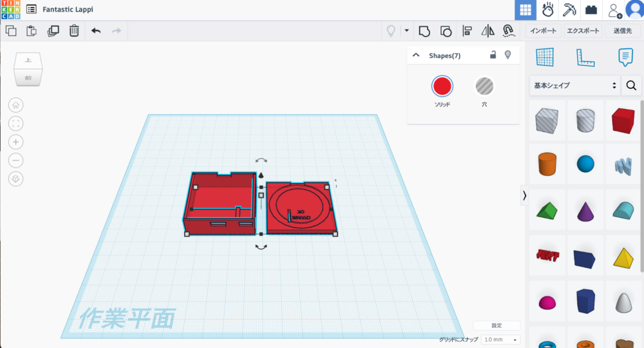Pick the red box shape
Viewport: 644px width, 348px height.
[x=623, y=121]
